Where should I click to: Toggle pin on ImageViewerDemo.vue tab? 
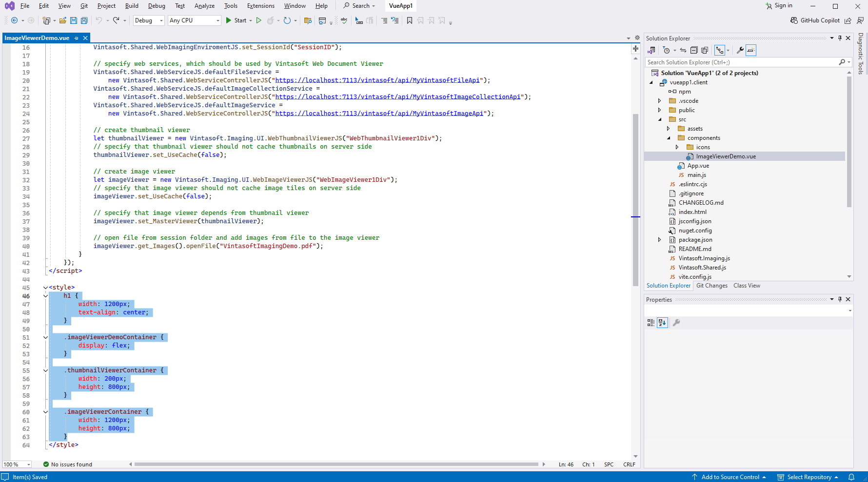pos(76,38)
